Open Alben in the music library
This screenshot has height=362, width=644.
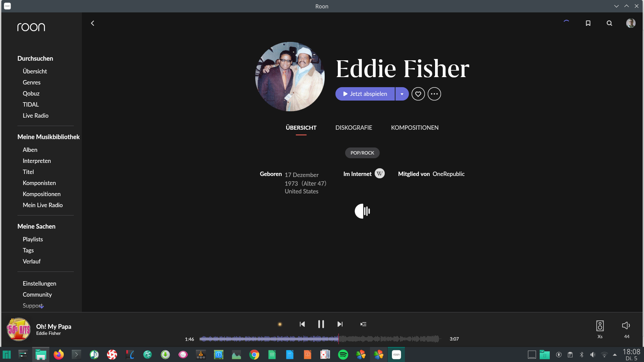(x=30, y=150)
